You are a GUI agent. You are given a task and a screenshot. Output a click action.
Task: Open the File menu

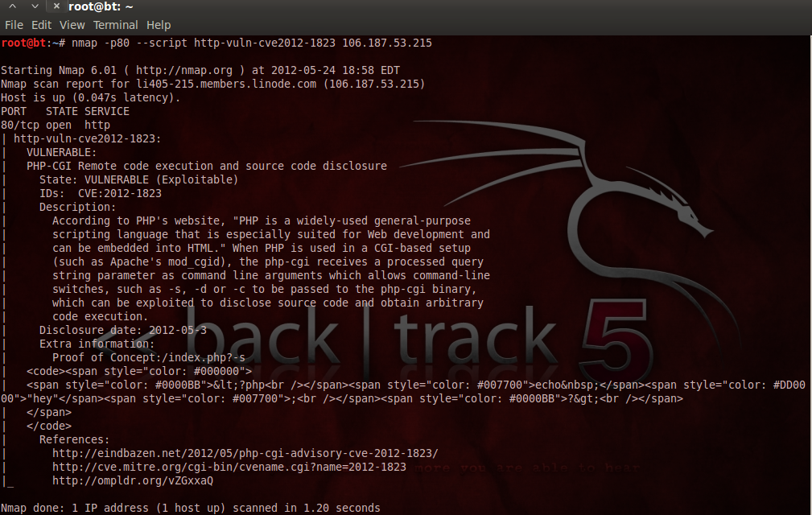(14, 25)
